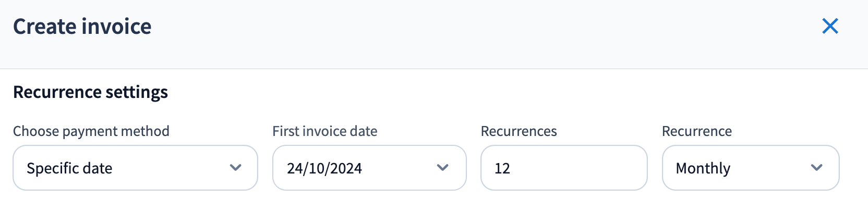Click the chevron beside Specific date
This screenshot has width=868, height=224.
pos(236,168)
